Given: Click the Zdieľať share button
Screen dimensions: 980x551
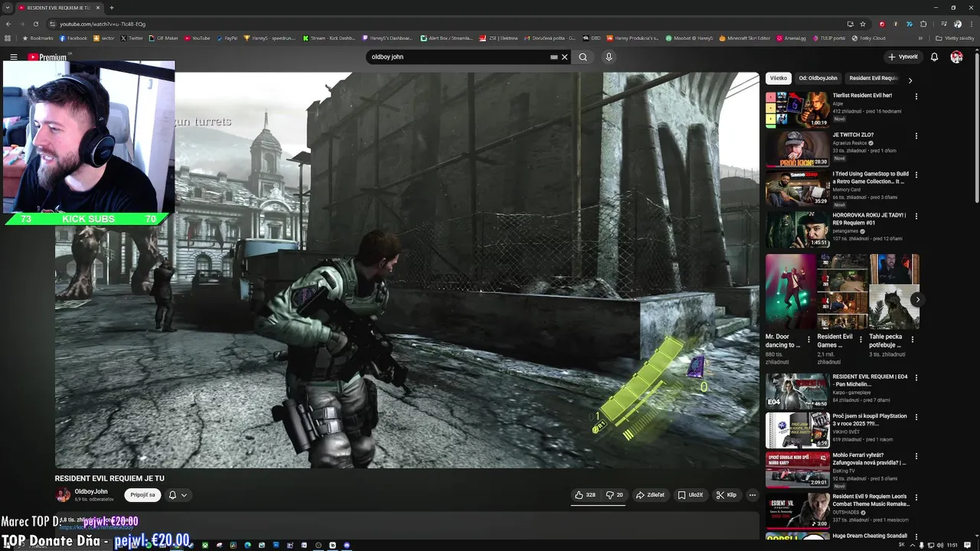Looking at the screenshot, I should pyautogui.click(x=650, y=495).
